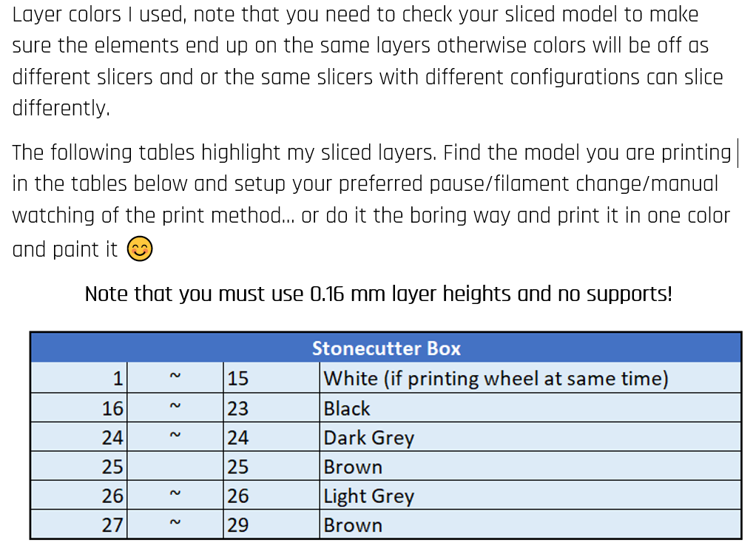Click end layer cell showing 23

271,408
